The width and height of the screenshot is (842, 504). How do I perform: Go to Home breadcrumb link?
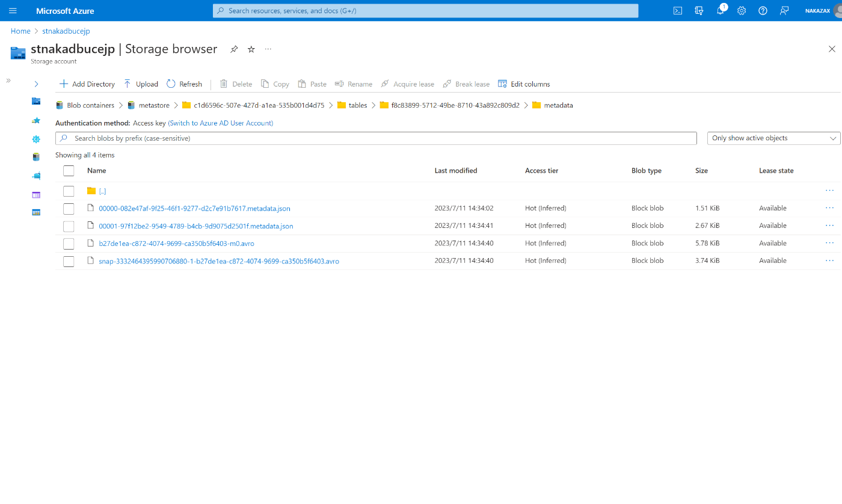(x=20, y=31)
